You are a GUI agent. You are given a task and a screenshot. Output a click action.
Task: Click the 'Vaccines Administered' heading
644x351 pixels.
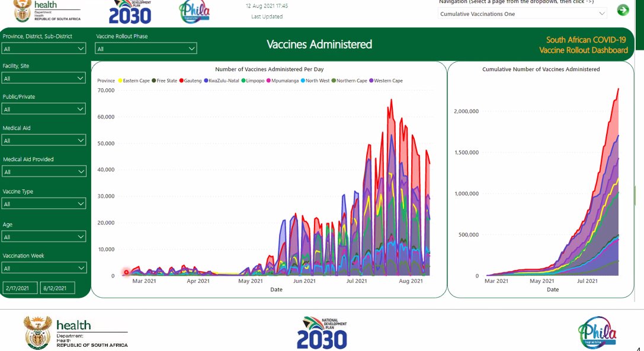[319, 44]
